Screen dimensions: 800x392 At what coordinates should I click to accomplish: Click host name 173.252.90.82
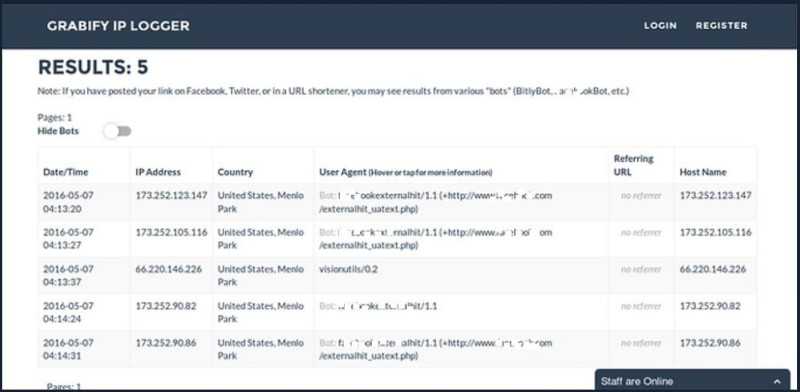710,306
